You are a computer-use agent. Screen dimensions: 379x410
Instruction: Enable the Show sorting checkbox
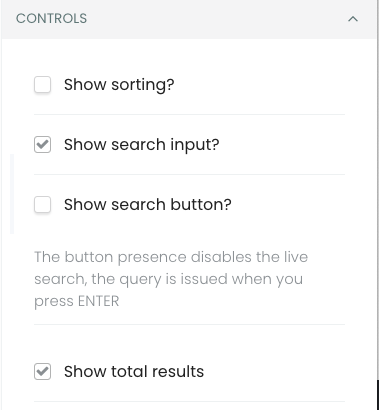pyautogui.click(x=42, y=85)
